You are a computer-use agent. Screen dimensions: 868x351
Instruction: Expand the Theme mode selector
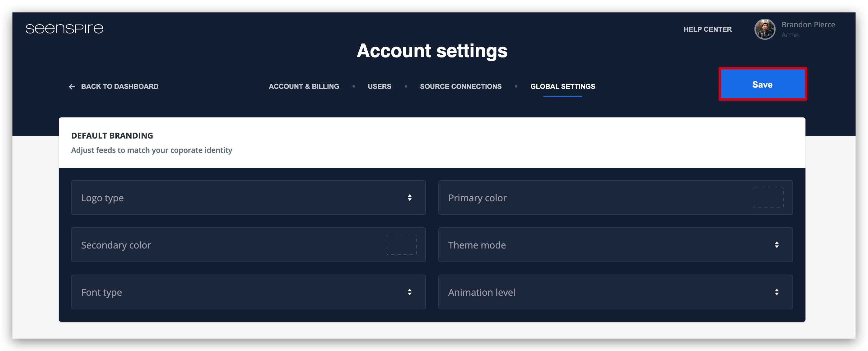point(615,245)
